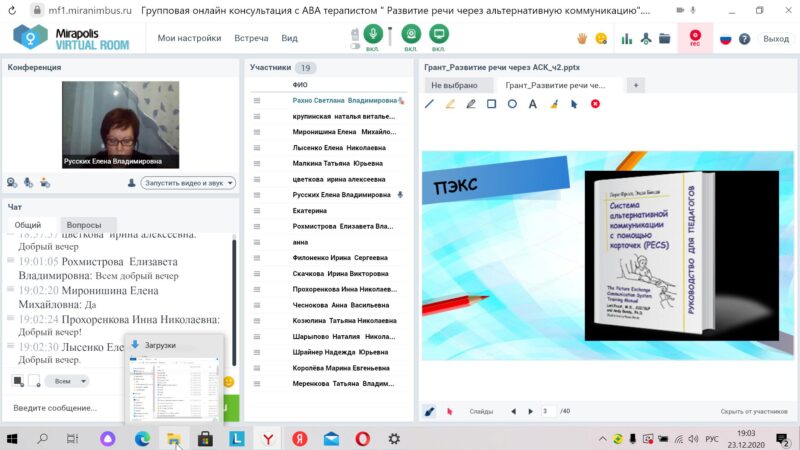Toggle the webcam button in top toolbar
The height and width of the screenshot is (450, 800).
[x=411, y=34]
